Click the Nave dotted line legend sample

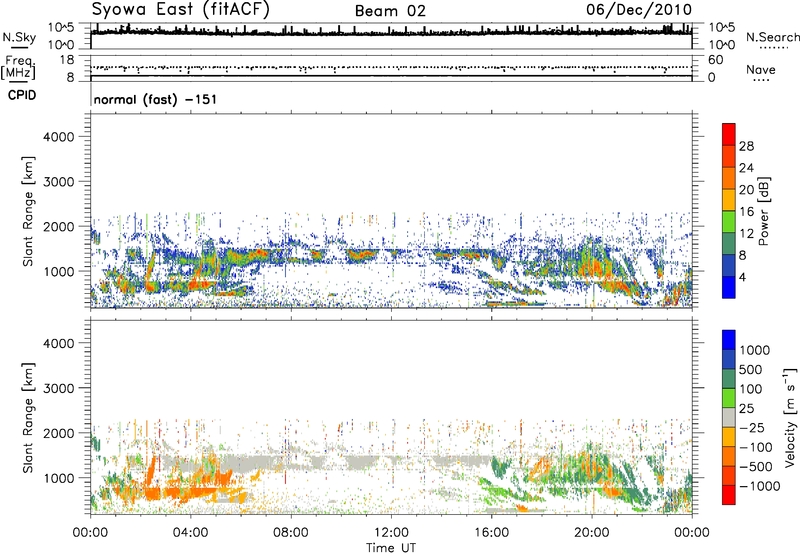761,80
